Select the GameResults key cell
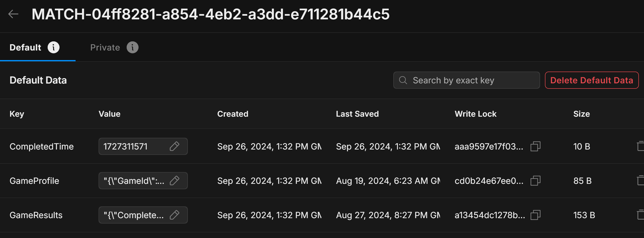Screen dimensions: 644x238 click(36, 215)
